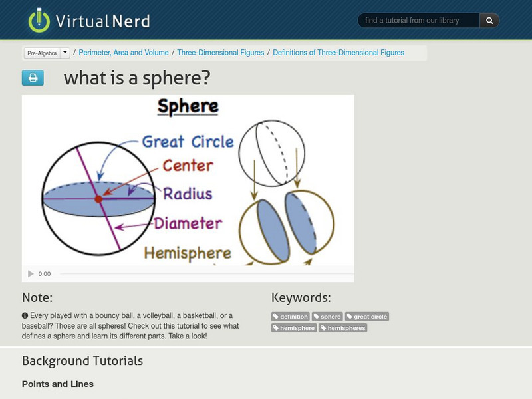Click the tag icon on 'sphere' keyword

coord(317,317)
